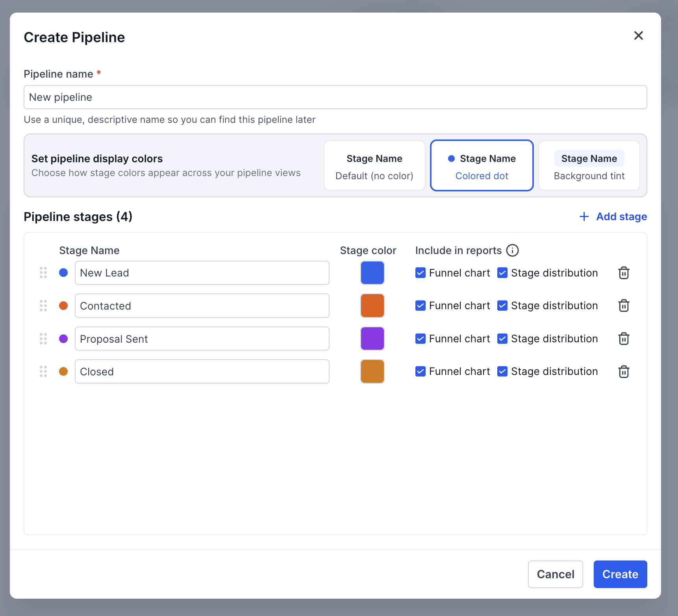
Task: Click the Pipeline name input field
Action: coord(335,97)
